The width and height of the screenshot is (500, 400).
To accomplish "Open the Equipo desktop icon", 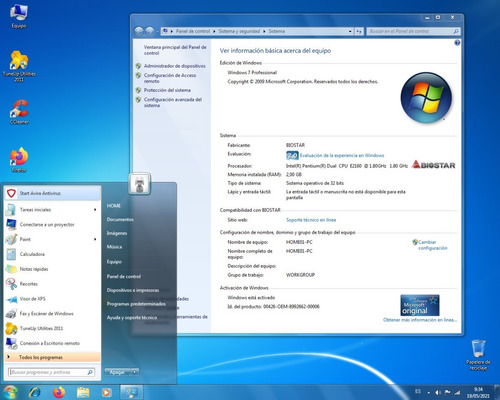I will pyautogui.click(x=19, y=17).
